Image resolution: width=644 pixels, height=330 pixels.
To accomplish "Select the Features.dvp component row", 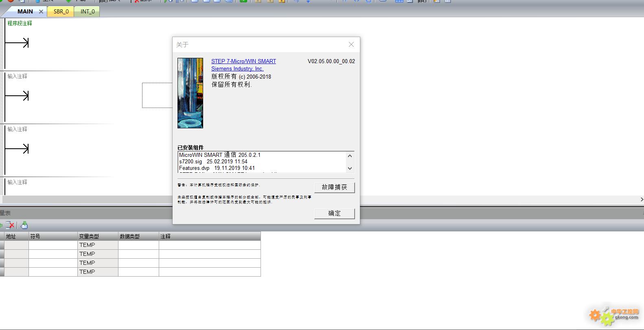I will (217, 168).
